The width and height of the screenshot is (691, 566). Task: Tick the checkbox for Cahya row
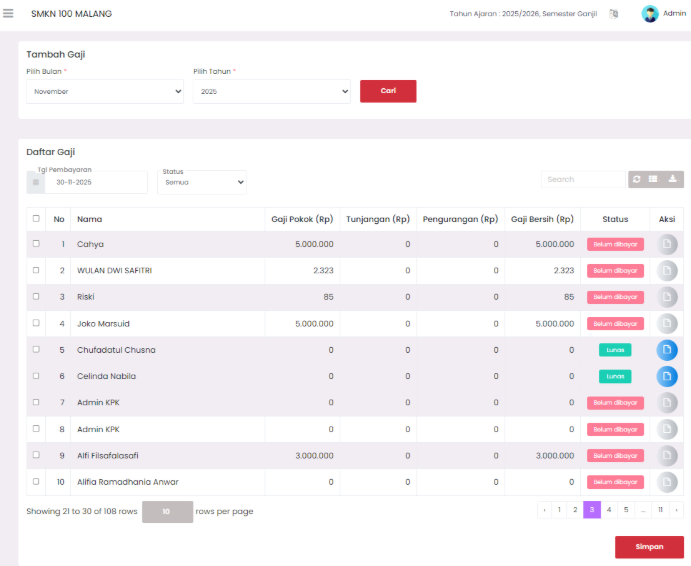36,244
